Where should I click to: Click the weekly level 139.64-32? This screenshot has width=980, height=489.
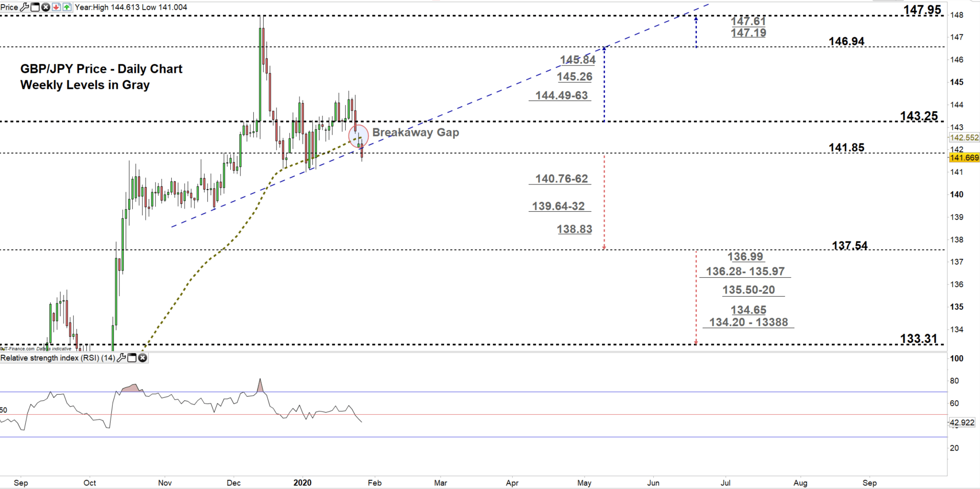(558, 206)
